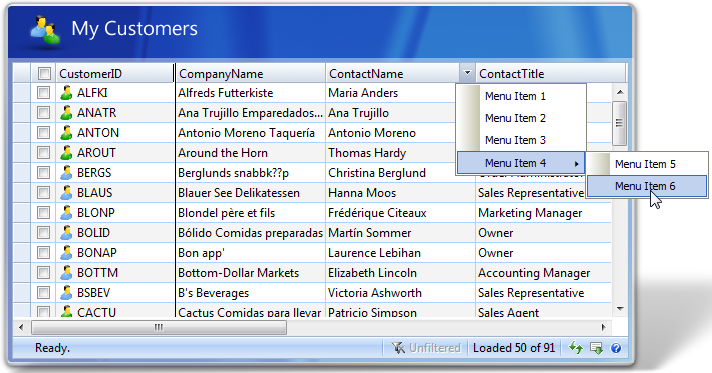Viewport: 712px width, 373px height.
Task: Select Menu Item 1
Action: click(521, 96)
